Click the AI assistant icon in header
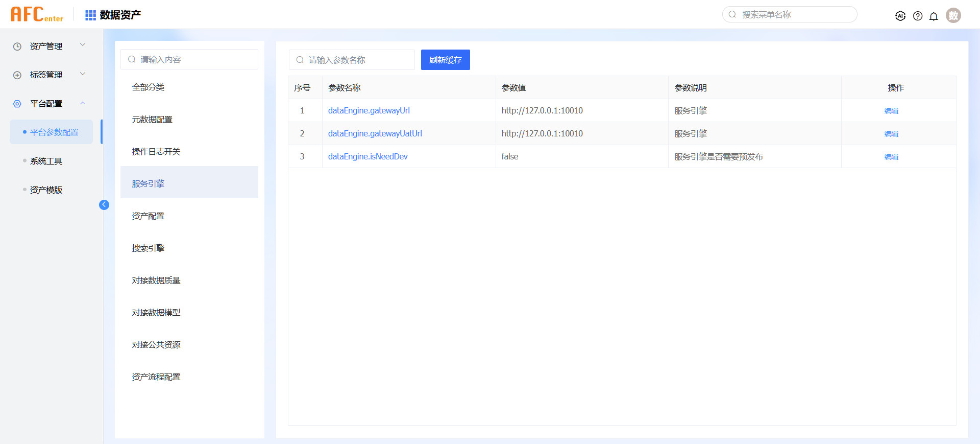This screenshot has width=980, height=444. click(900, 16)
